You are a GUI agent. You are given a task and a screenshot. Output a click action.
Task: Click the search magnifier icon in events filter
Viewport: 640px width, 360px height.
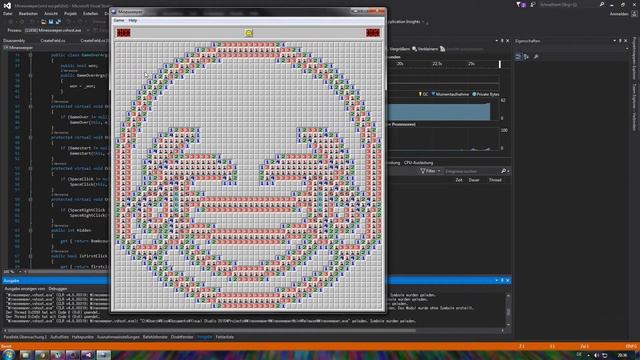tap(503, 171)
